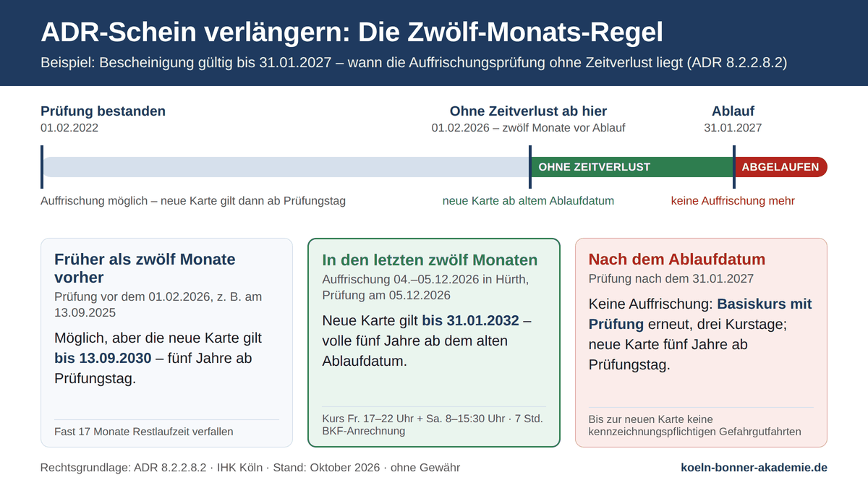This screenshot has height=488, width=868.
Task: Click 'Auffrischung 04.–05.12.2026 in Hürth' line
Action: [425, 279]
